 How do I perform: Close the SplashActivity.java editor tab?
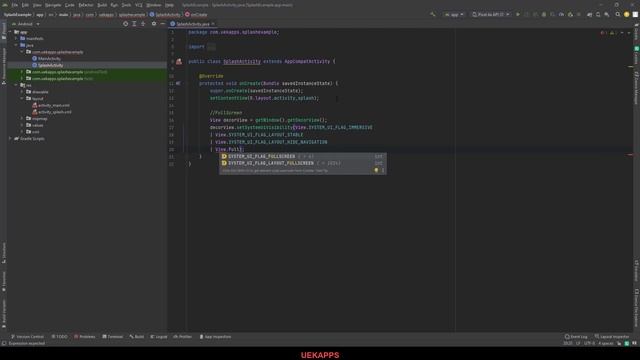tap(213, 24)
